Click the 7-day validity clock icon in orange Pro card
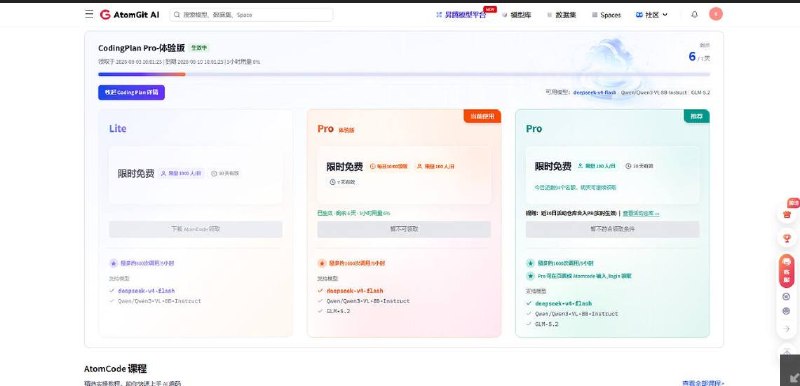Screen dimensions: 800x386 coord(332,182)
